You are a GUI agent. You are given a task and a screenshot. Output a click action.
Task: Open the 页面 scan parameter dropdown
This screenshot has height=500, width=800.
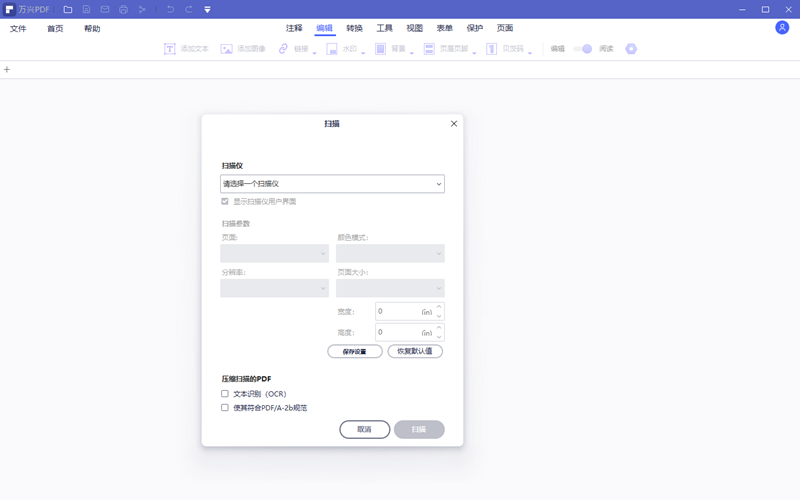point(274,253)
